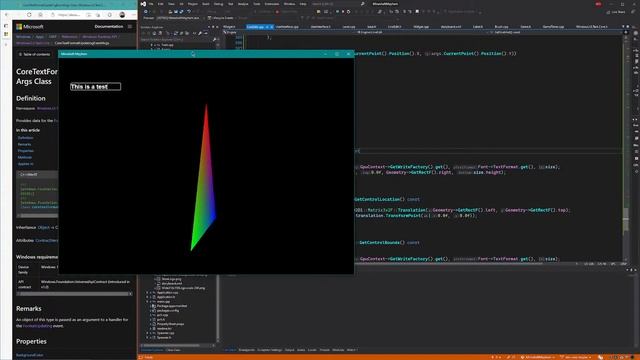Click the browser back arrow

pos(6,15)
